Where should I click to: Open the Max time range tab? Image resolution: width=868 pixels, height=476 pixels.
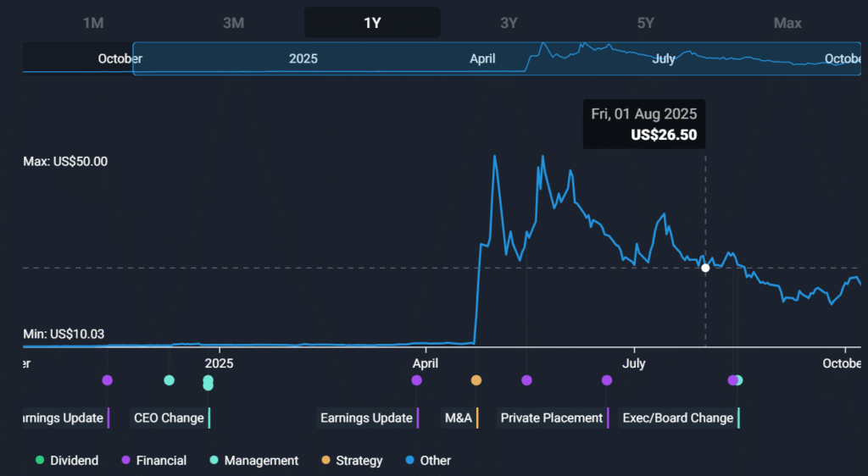tap(787, 23)
